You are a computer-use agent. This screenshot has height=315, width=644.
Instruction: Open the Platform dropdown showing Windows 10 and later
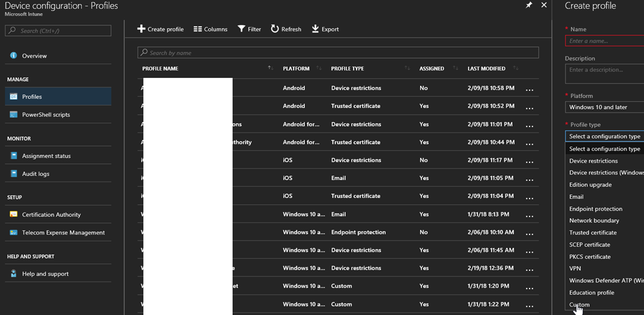click(604, 108)
